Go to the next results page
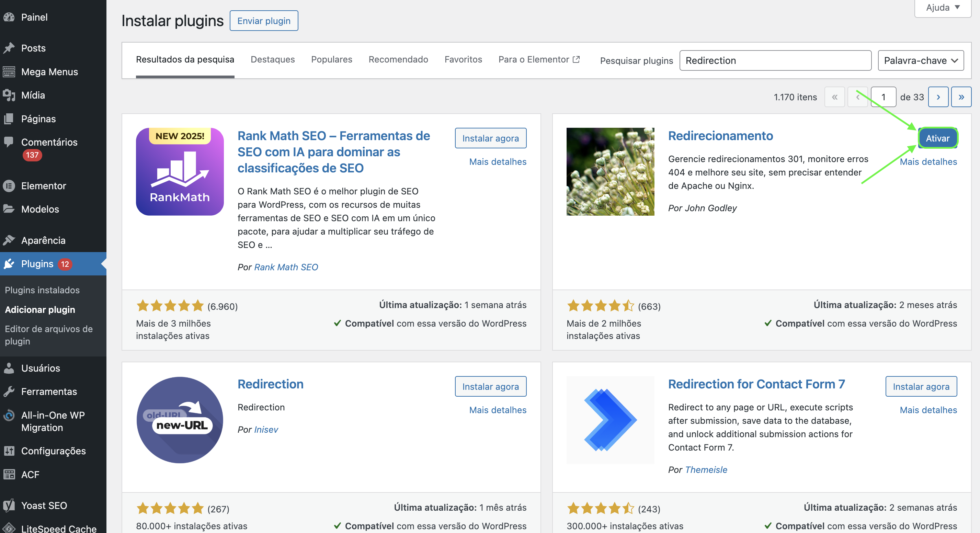Screen dimensions: 980x533 938,97
